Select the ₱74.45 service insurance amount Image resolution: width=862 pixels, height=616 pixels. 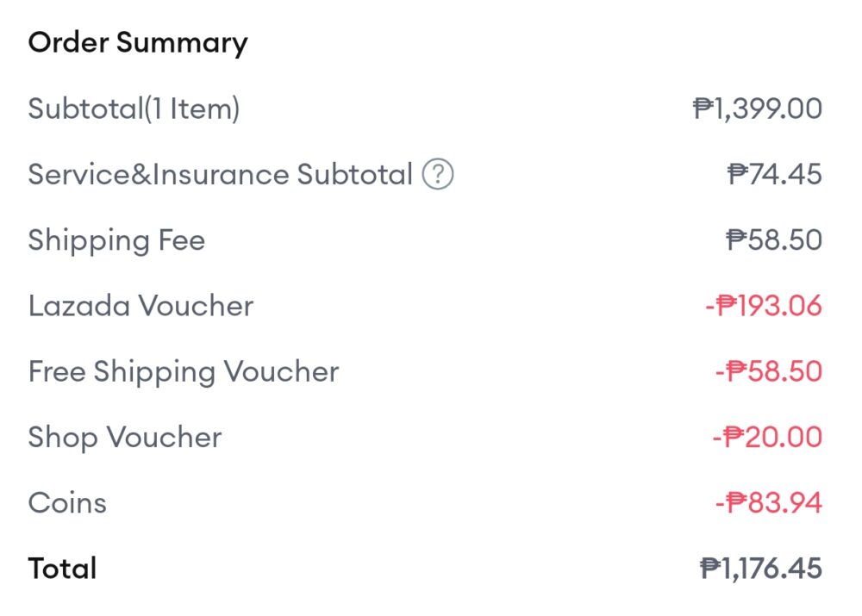(774, 175)
